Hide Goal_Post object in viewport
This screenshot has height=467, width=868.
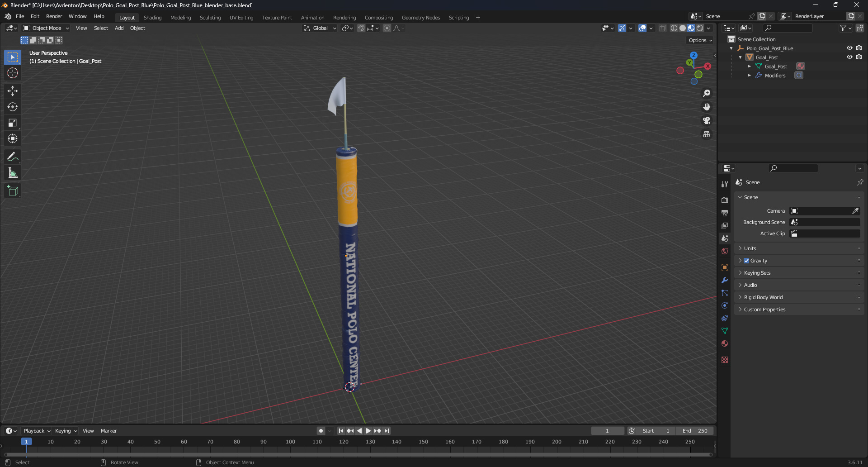coord(849,57)
